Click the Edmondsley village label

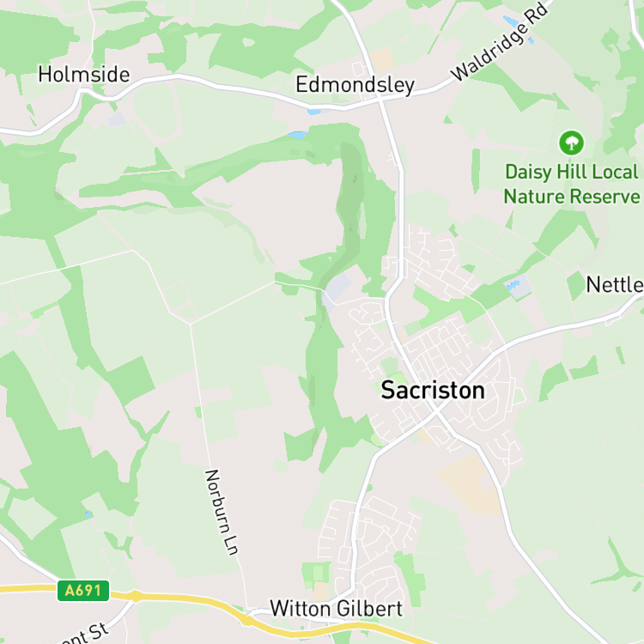[355, 85]
